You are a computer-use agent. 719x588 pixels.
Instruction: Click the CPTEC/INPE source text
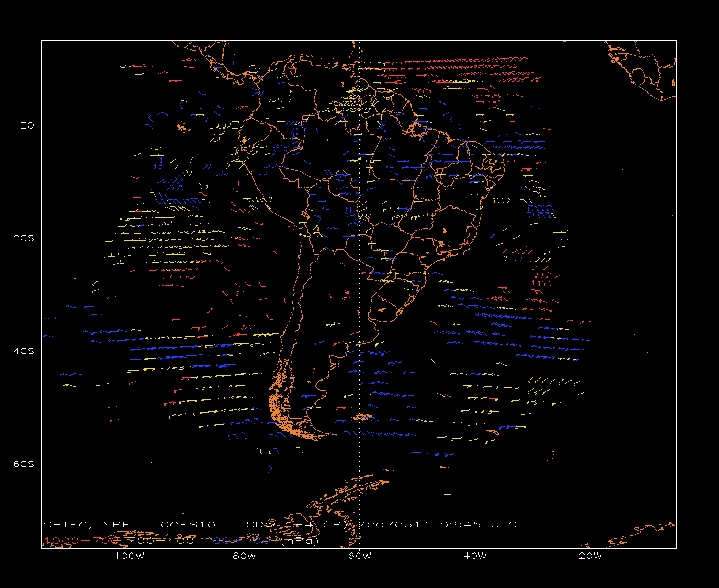[x=87, y=524]
